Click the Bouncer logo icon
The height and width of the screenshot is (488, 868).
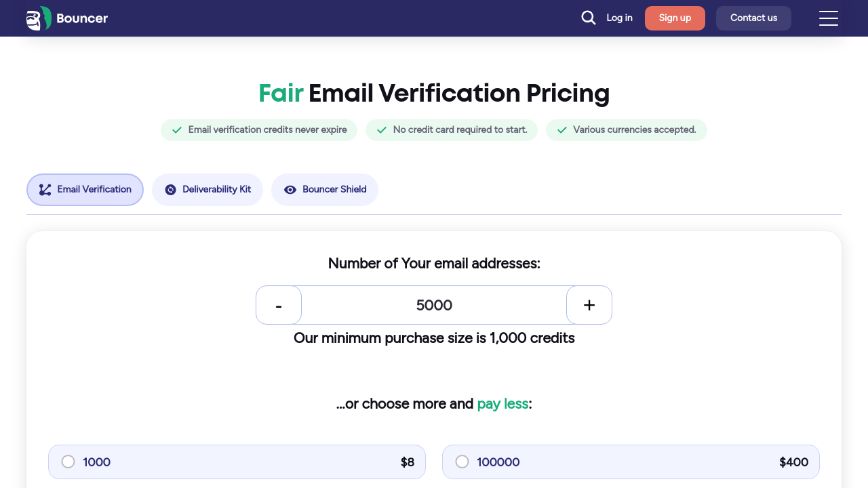39,18
